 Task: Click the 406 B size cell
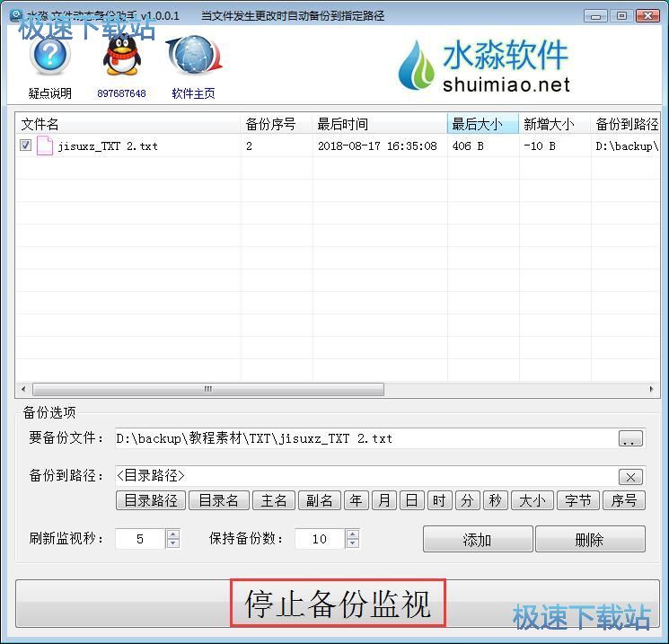[468, 146]
